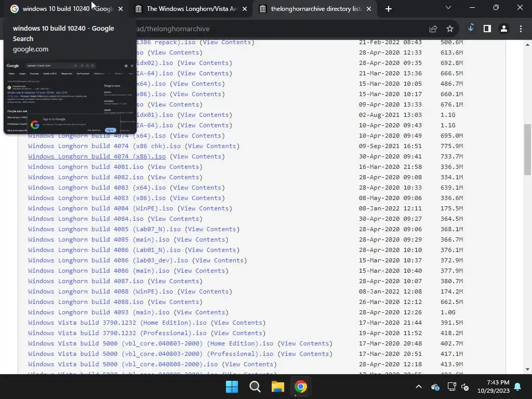View Contents of build 4081.iso
Viewport: 532px width, 399px height.
click(x=175, y=167)
